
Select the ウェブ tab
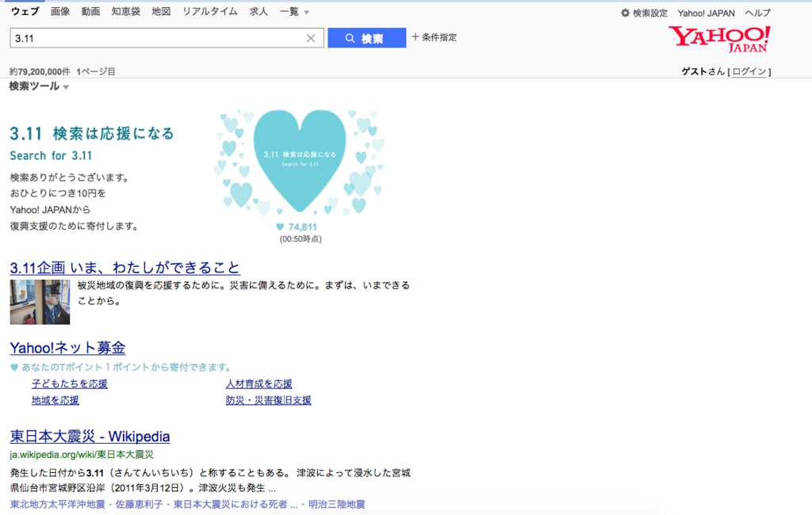pyautogui.click(x=25, y=11)
